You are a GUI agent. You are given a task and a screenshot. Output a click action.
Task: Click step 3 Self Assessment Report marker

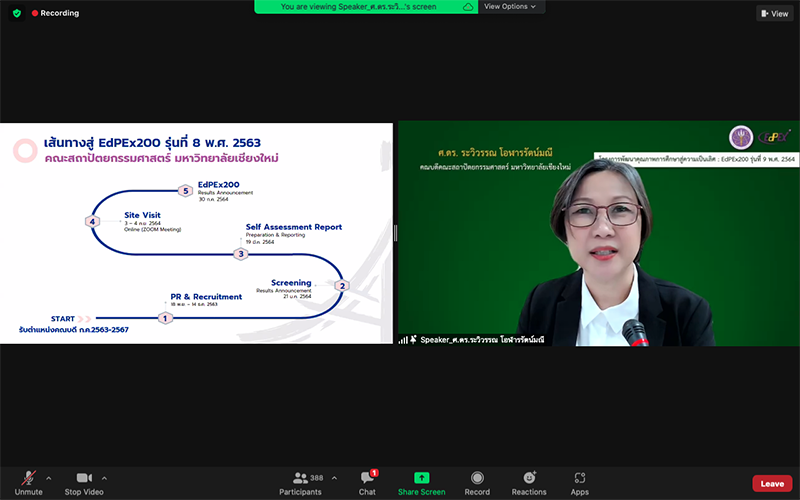click(241, 254)
